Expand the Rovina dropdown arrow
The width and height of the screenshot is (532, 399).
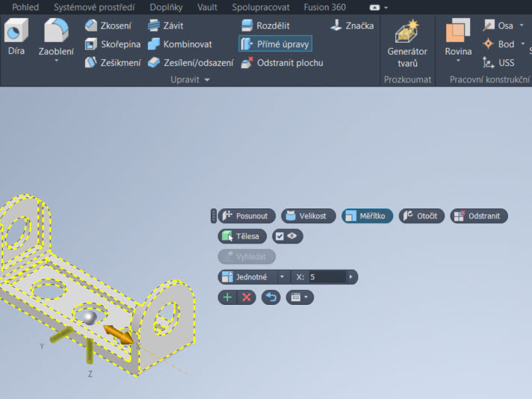tap(458, 61)
